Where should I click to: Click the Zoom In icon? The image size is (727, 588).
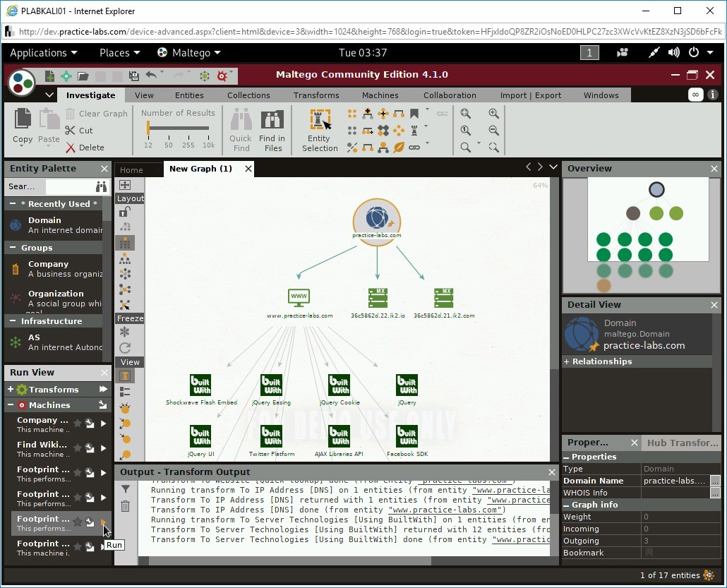(x=493, y=113)
